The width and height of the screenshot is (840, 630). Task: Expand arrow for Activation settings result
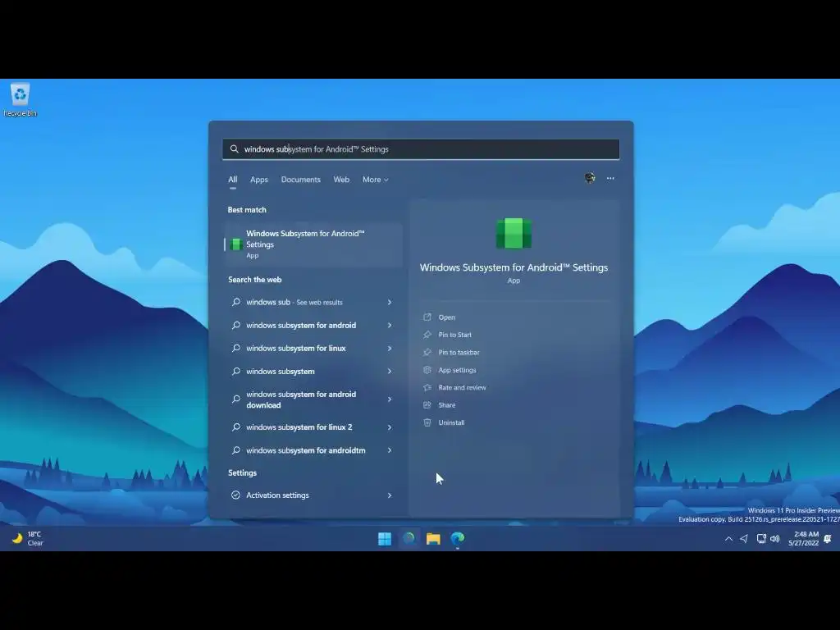pos(390,495)
